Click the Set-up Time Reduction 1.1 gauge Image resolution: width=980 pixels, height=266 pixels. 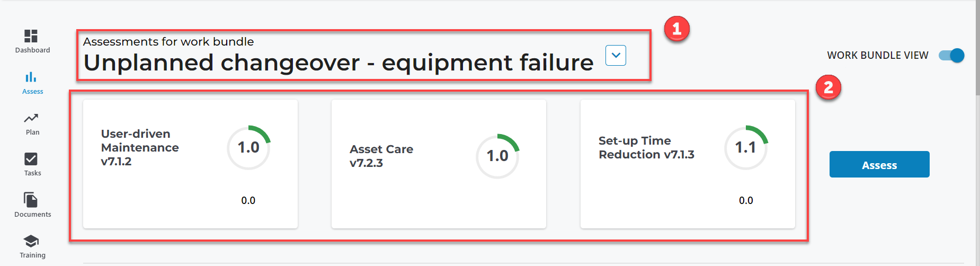click(x=746, y=147)
